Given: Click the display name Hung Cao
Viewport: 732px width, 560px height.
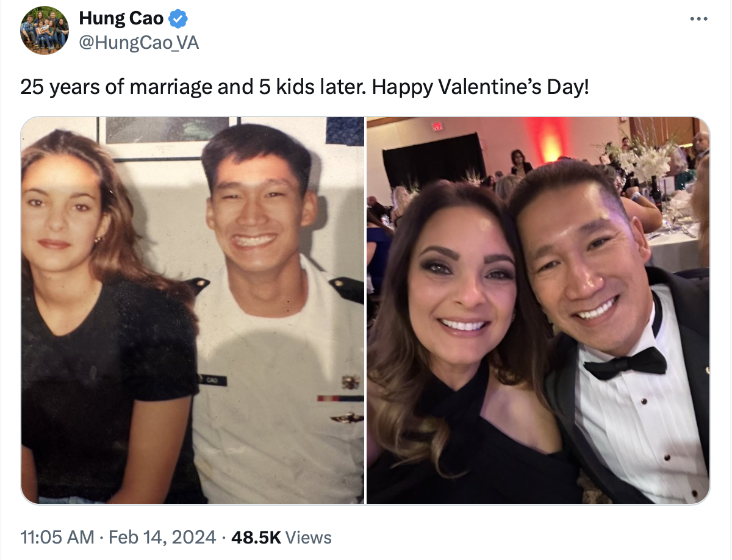Looking at the screenshot, I should [x=121, y=19].
